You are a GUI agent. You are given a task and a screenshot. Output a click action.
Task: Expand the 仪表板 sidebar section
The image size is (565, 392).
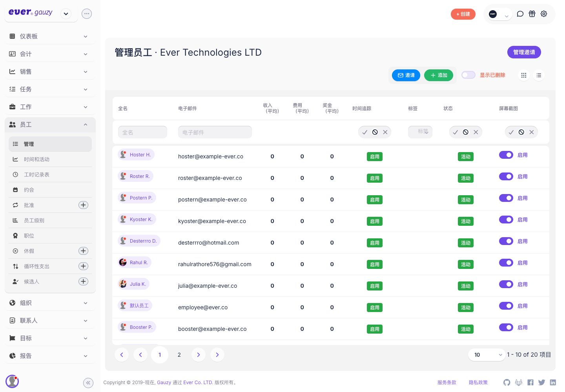(50, 36)
